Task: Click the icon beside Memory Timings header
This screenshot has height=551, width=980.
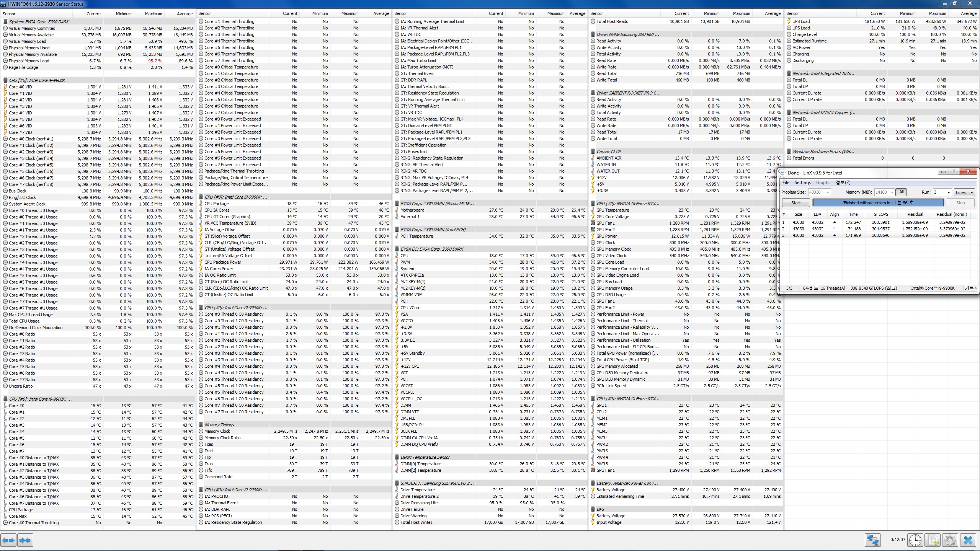Action: [x=201, y=425]
